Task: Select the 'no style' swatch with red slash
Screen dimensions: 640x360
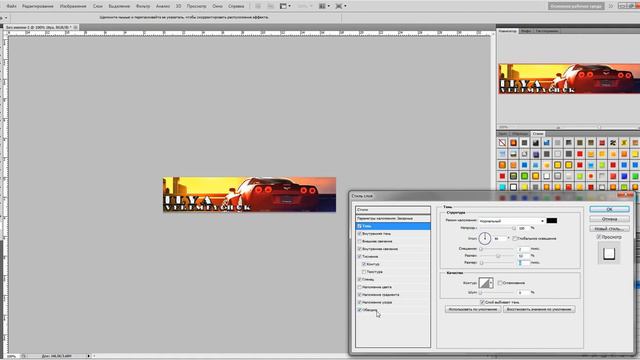Action: [502, 142]
